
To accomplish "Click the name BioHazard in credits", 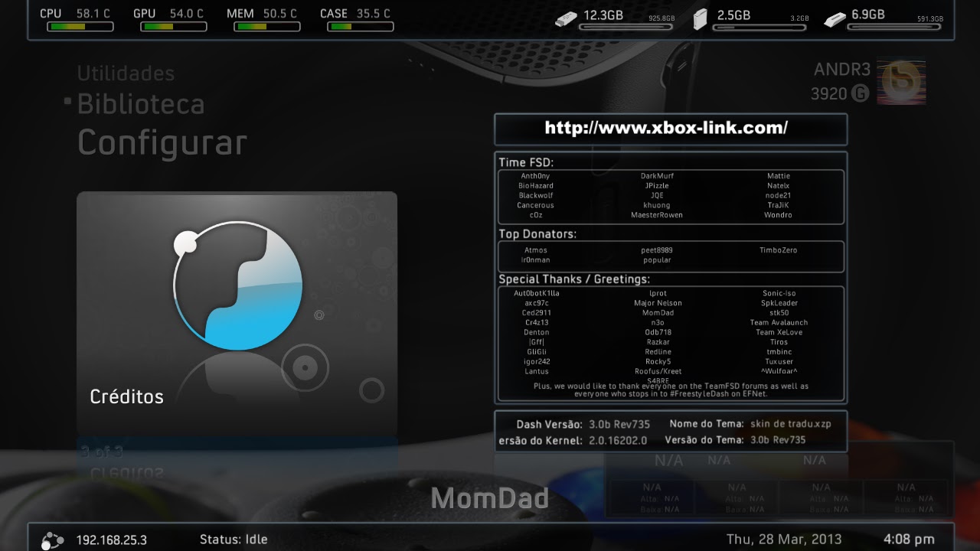I will 536,186.
